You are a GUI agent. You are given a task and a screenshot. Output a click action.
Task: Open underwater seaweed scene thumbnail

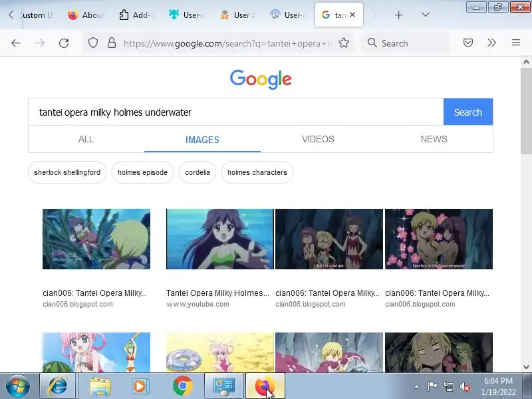tap(96, 239)
